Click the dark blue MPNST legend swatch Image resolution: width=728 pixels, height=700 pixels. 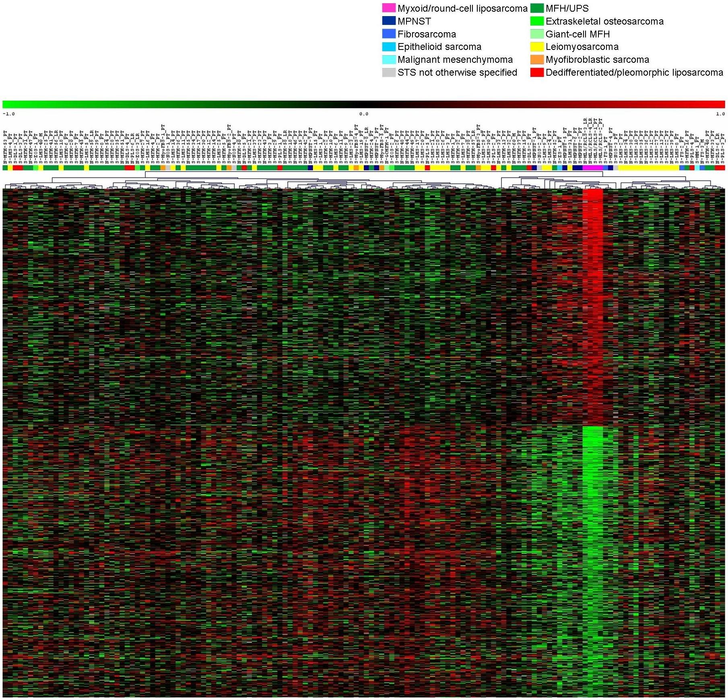(x=389, y=21)
